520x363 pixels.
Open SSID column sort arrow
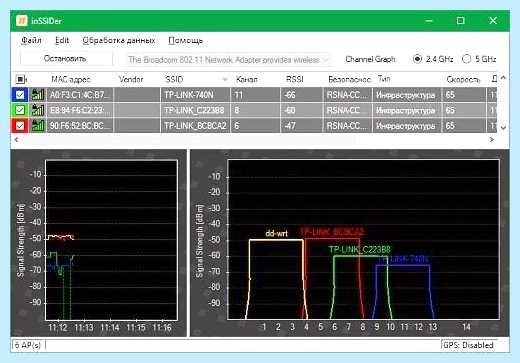225,79
